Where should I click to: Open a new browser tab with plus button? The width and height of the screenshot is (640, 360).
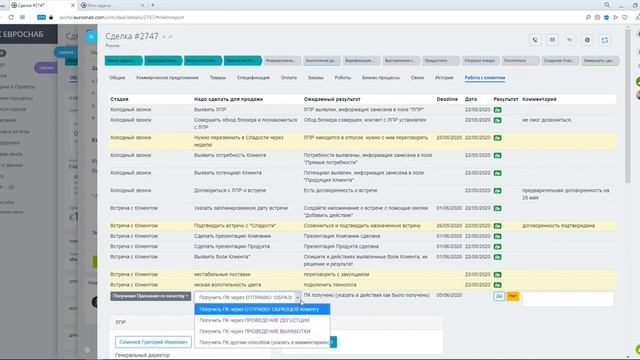pos(153,5)
